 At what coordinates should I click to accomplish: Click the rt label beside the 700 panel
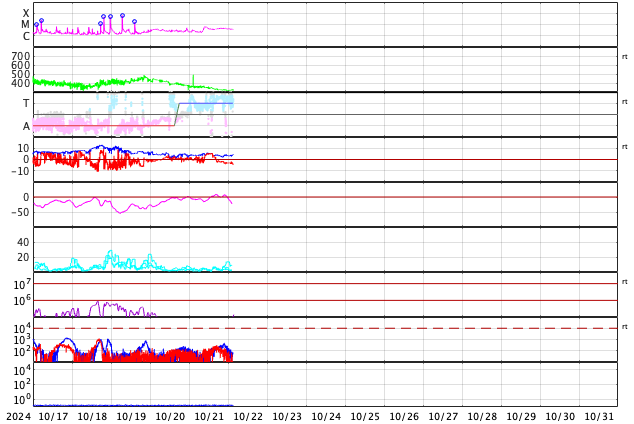click(x=625, y=57)
